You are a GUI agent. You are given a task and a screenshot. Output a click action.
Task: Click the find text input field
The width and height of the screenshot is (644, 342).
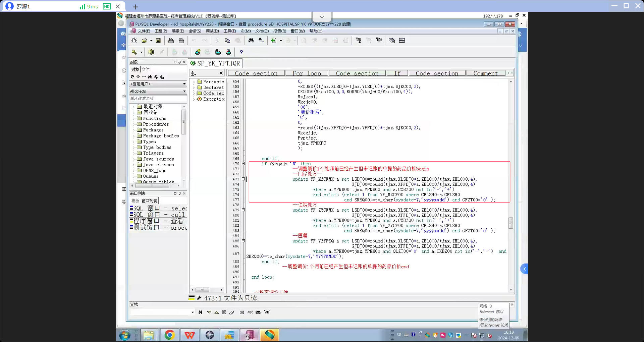[160, 312]
